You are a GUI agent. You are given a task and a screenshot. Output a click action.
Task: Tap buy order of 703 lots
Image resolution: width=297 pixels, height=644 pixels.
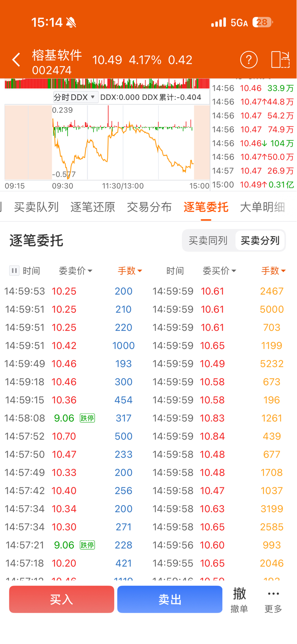tap(222, 328)
